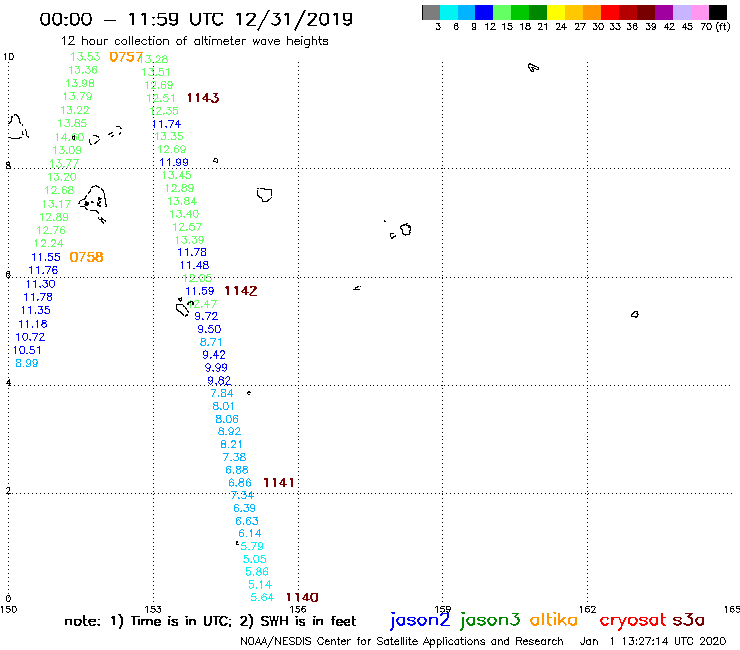Click the blue 11.74 wave height value
Image resolution: width=740 pixels, height=650 pixels.
167,124
